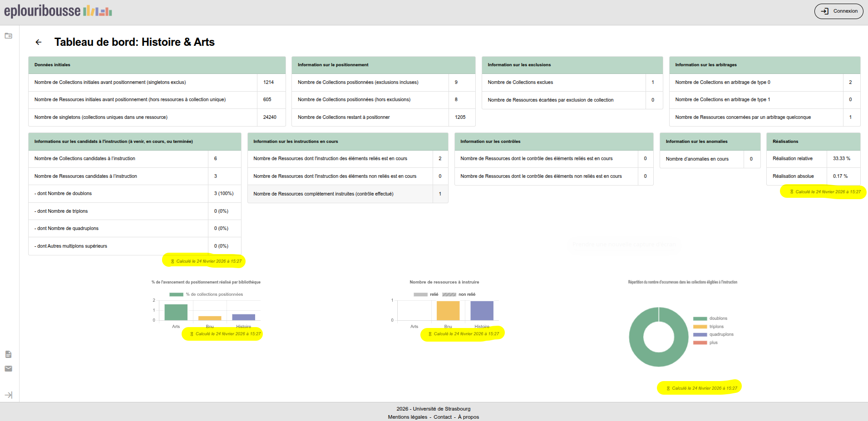The height and width of the screenshot is (421, 868).
Task: Click the hourglass icon under the Réalisations table
Action: tap(792, 192)
